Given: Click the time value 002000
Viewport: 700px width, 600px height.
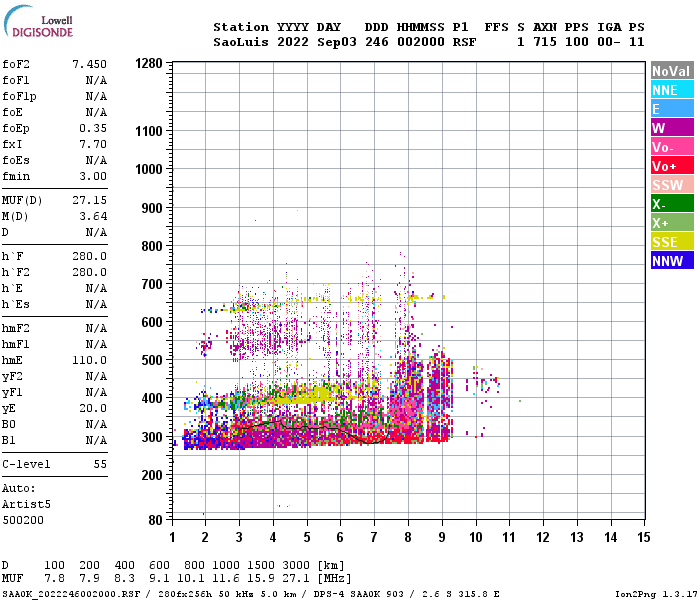Looking at the screenshot, I should 421,42.
